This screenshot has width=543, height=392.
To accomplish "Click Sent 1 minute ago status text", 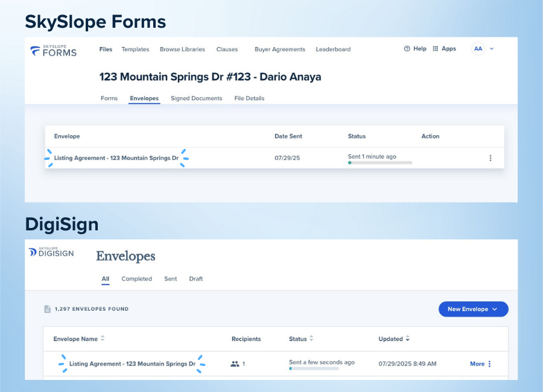I will coord(372,157).
